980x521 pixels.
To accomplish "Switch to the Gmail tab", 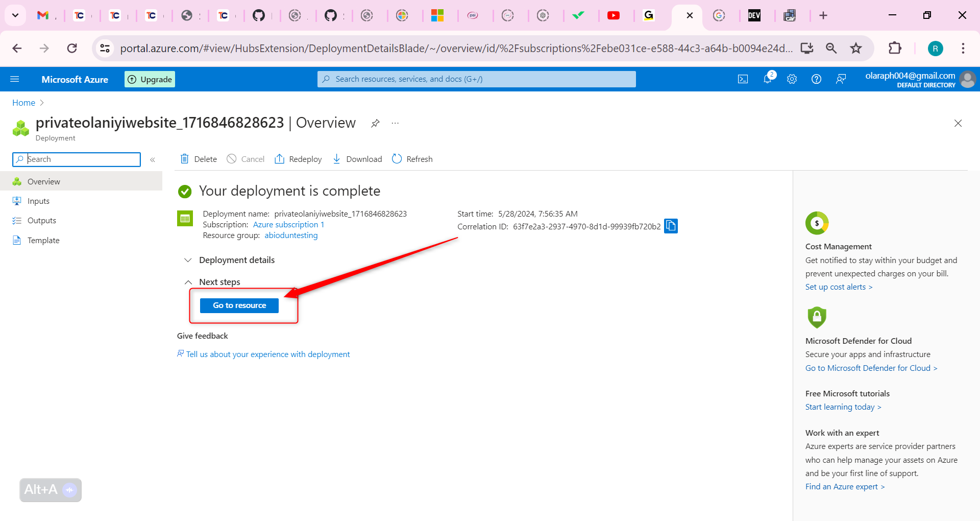I will 43,15.
